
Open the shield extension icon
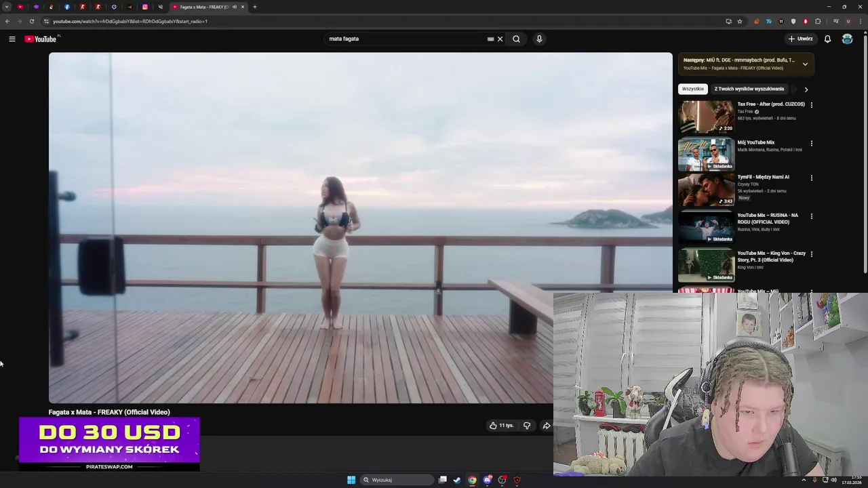pos(793,21)
